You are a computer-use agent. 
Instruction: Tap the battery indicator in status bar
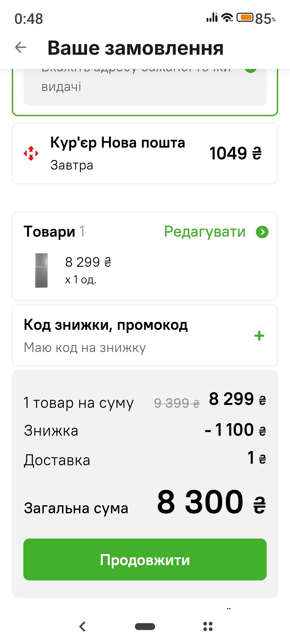click(x=245, y=18)
